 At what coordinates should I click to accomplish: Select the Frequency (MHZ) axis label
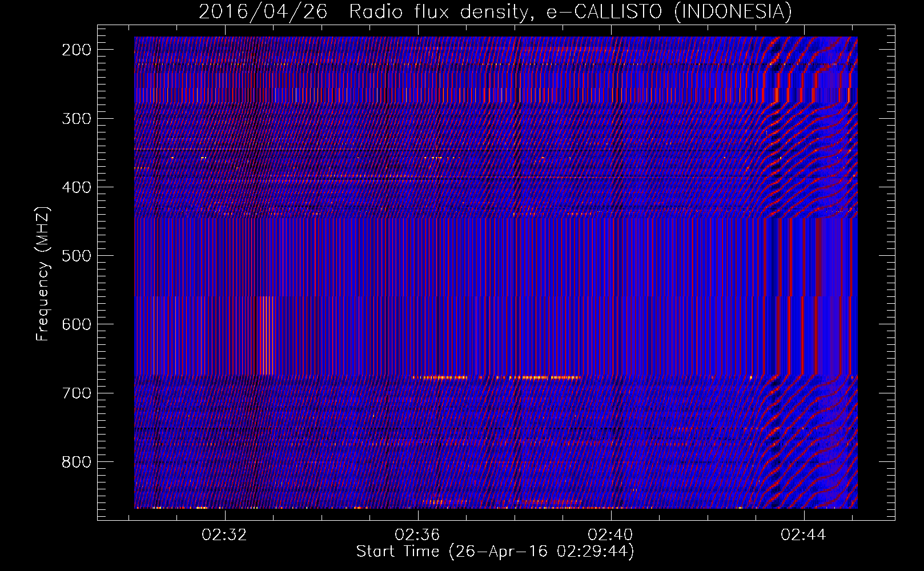click(43, 274)
